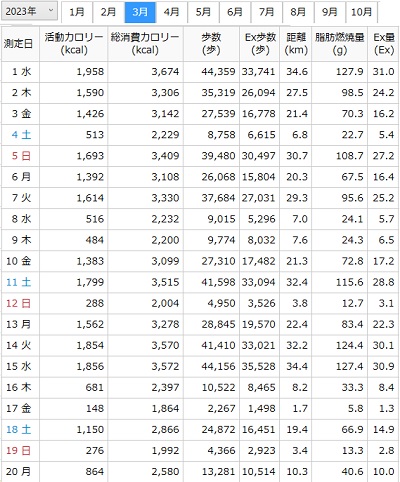Click total calorie value 2,397
This screenshot has height=482, width=400.
click(165, 387)
